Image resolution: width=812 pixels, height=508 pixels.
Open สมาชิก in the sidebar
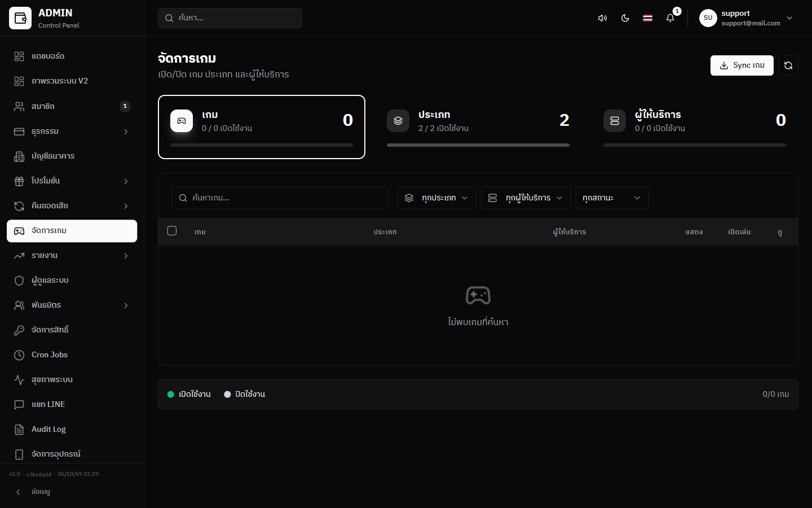point(72,106)
